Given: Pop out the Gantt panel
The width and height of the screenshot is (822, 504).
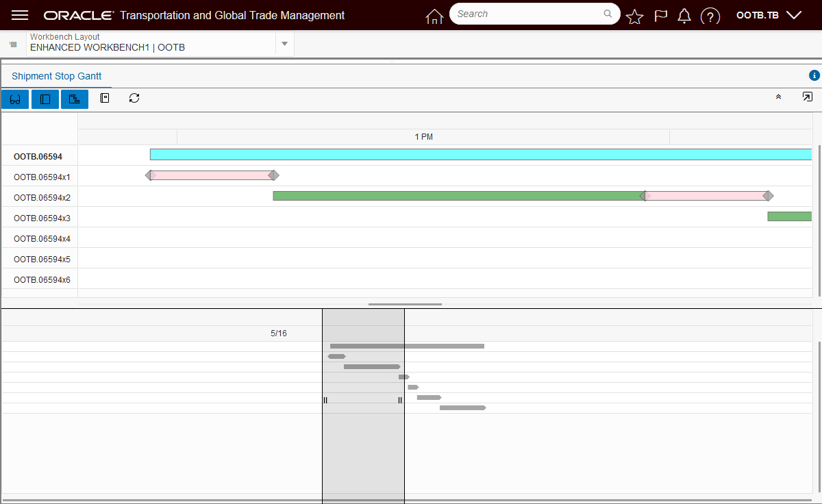Looking at the screenshot, I should point(808,97).
